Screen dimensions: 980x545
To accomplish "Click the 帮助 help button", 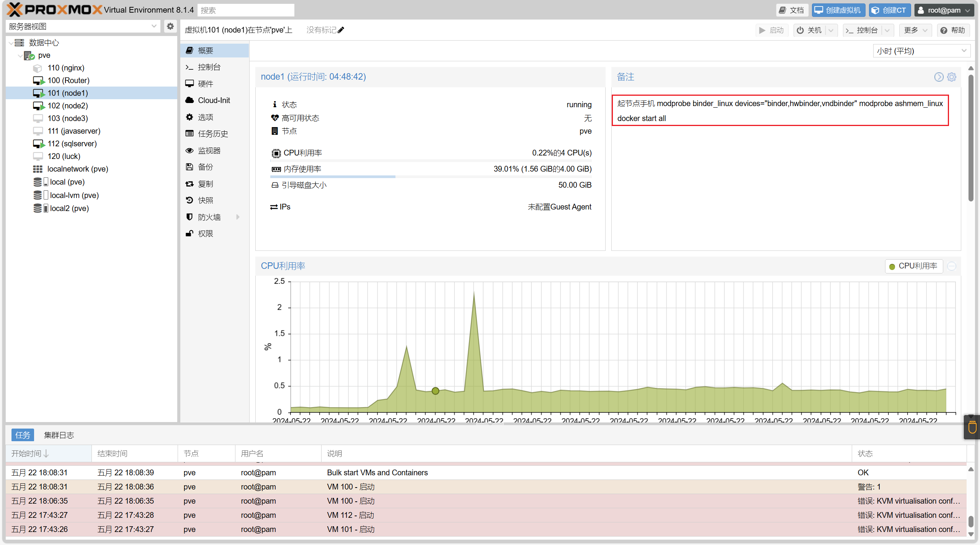I will click(x=953, y=30).
